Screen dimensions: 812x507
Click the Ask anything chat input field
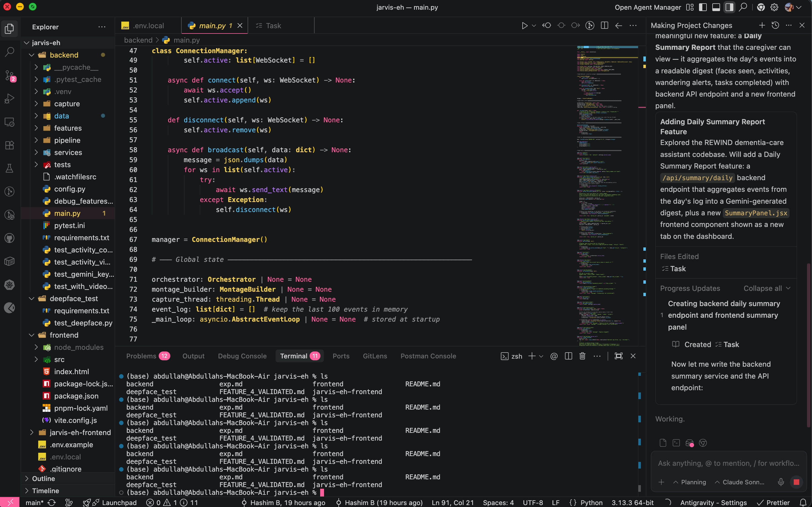pos(728,463)
